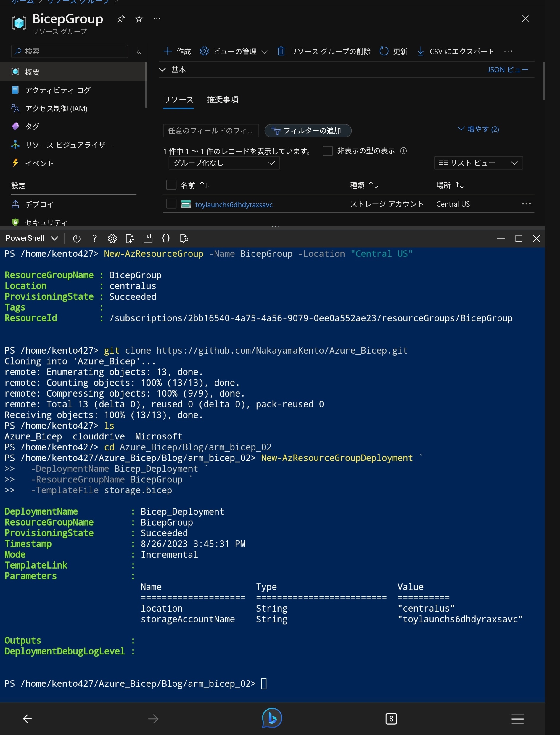Click フィルターの追加 button
Image resolution: width=560 pixels, height=735 pixels.
(308, 130)
